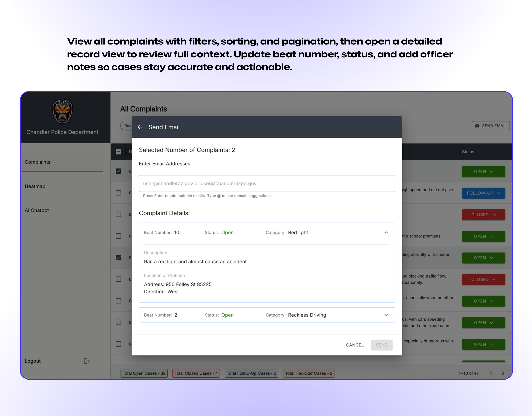Open the Heatmap sidebar item
Image resolution: width=532 pixels, height=416 pixels.
tap(35, 186)
